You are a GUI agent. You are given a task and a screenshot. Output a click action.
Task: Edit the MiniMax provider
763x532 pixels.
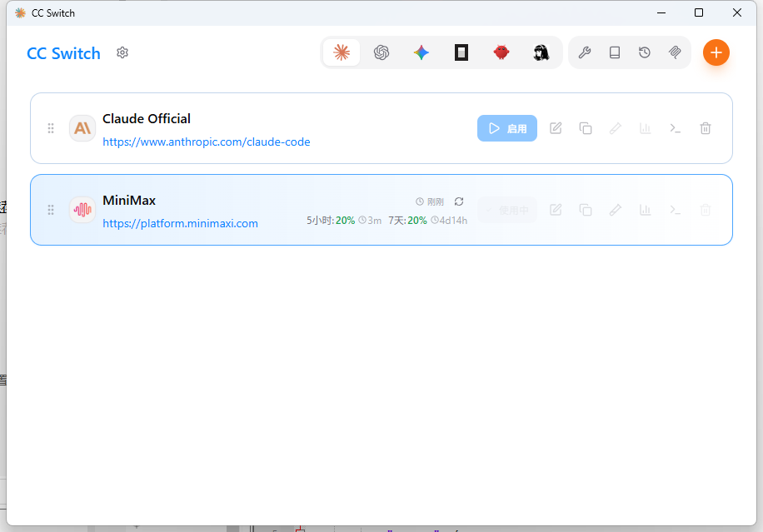556,210
